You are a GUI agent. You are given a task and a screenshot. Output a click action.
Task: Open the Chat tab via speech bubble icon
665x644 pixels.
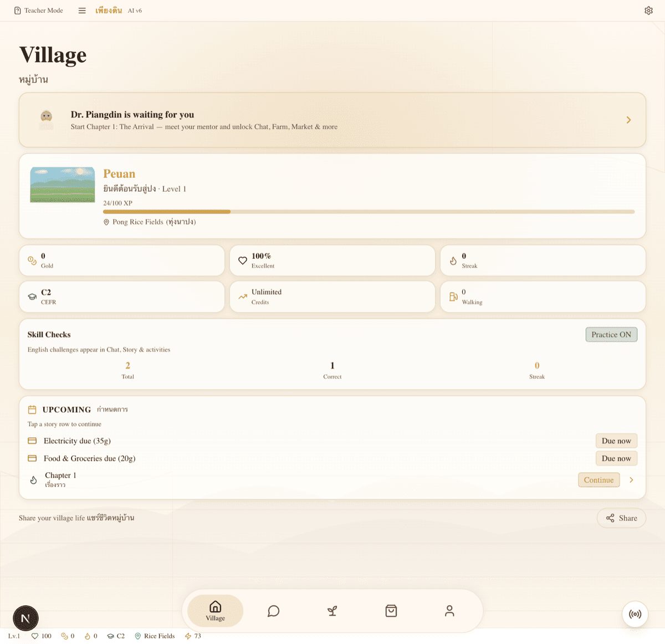(273, 611)
